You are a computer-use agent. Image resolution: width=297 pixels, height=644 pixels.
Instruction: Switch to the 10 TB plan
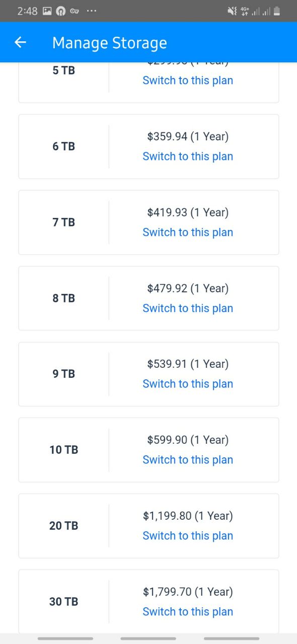coord(188,460)
